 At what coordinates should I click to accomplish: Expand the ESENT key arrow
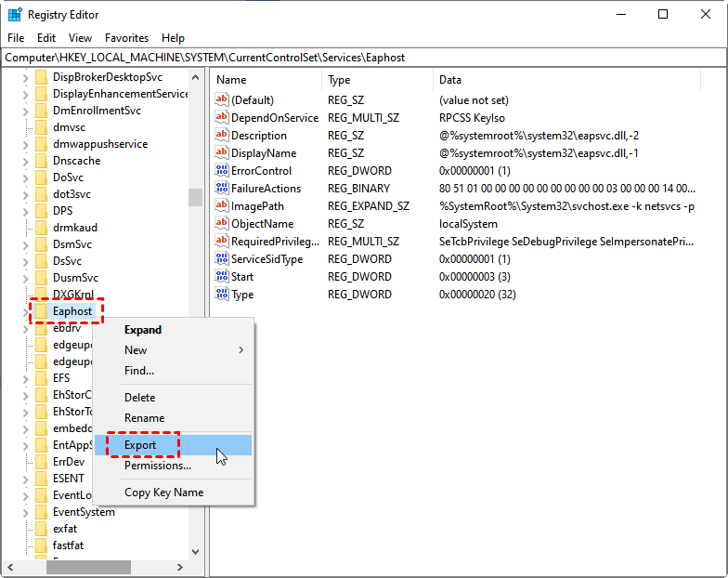25,479
